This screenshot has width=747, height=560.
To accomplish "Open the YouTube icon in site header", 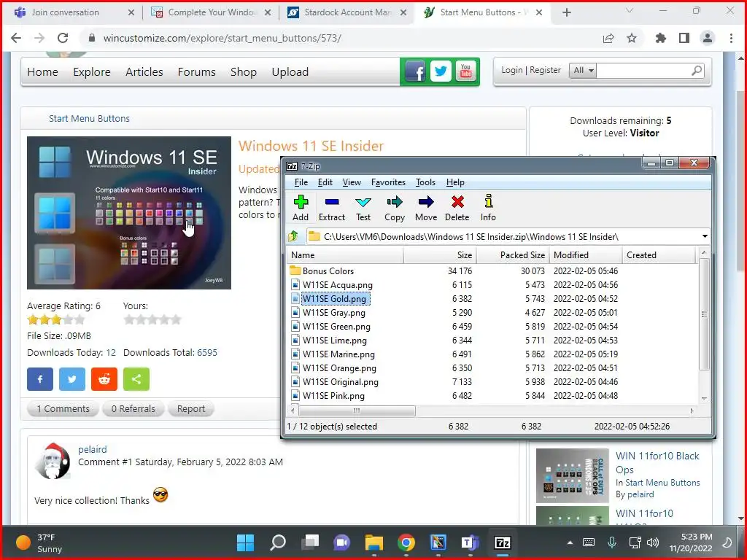I will 465,72.
